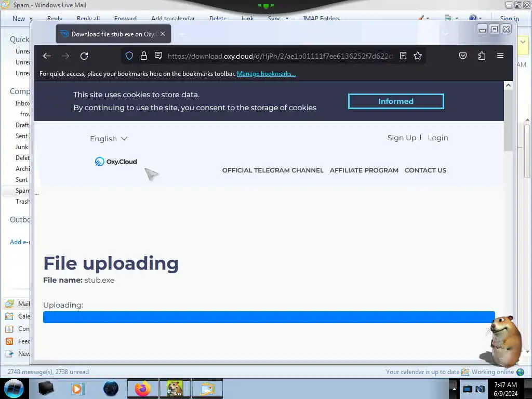Select Trash folder in Live Mail
The height and width of the screenshot is (399, 532).
coord(22,202)
